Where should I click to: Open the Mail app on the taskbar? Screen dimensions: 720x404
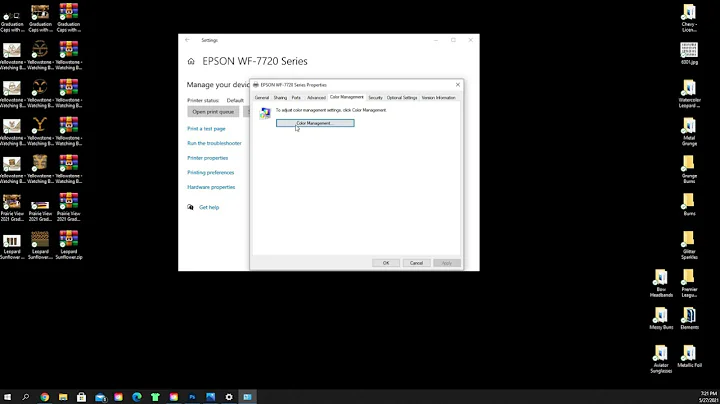(101, 397)
